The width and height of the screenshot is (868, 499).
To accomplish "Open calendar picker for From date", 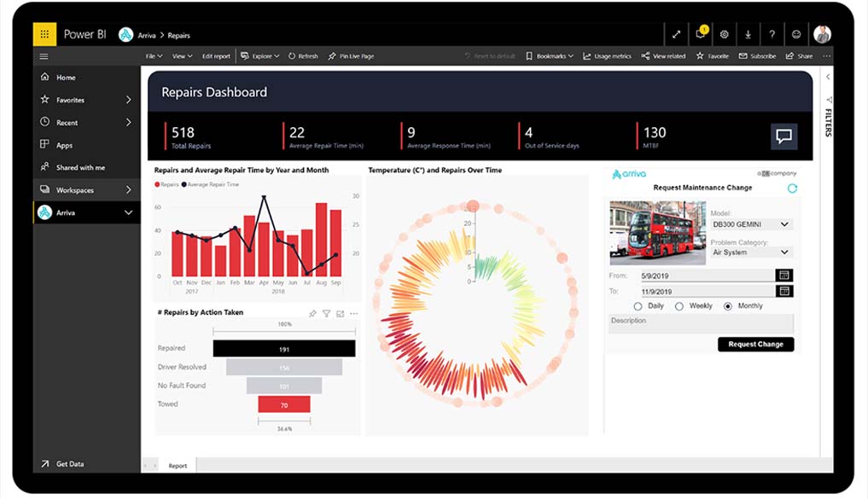I will click(x=784, y=275).
